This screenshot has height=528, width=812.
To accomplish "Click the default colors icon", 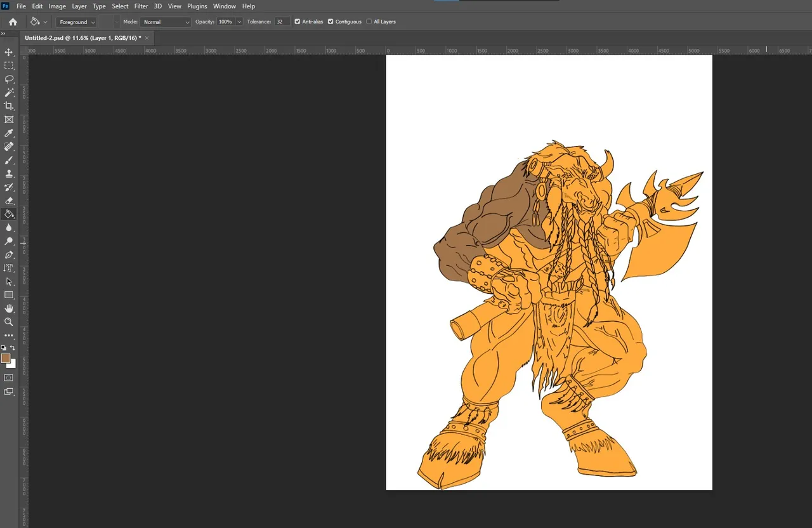I will [4, 348].
